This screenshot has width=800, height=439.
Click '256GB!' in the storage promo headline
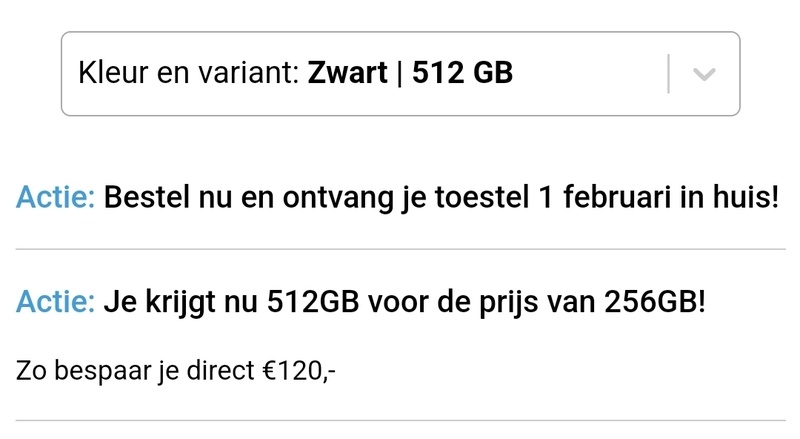pyautogui.click(x=654, y=301)
